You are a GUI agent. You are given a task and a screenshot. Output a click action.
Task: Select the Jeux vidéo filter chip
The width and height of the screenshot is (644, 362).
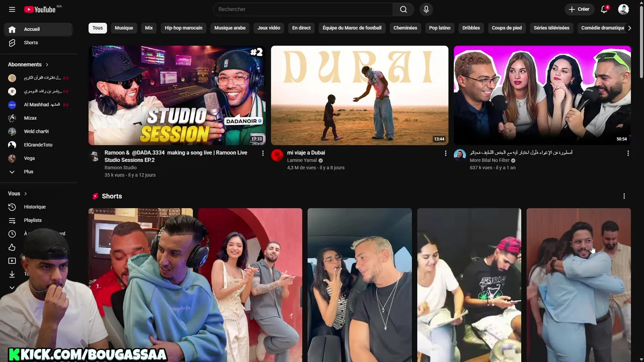[269, 28]
